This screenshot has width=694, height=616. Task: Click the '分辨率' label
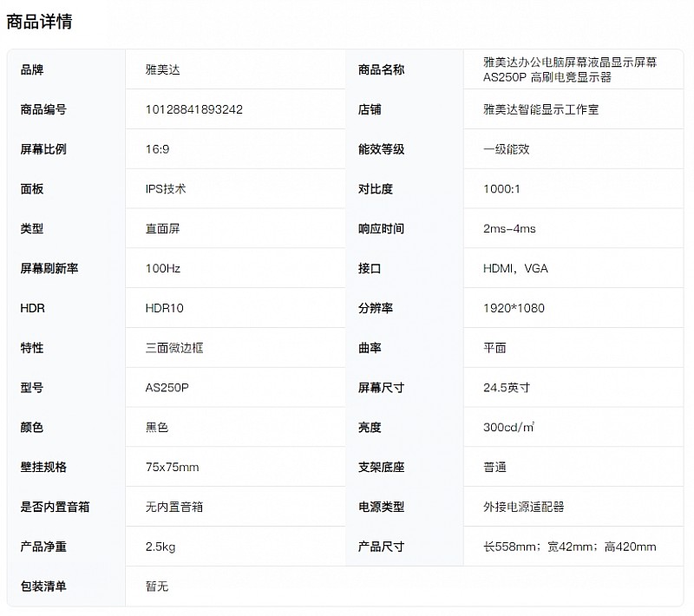tap(376, 308)
